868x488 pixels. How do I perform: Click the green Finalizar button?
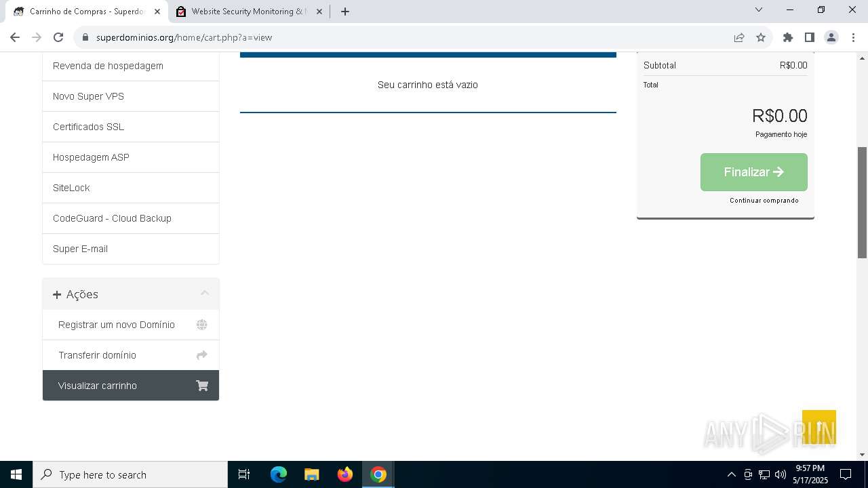[x=754, y=172]
